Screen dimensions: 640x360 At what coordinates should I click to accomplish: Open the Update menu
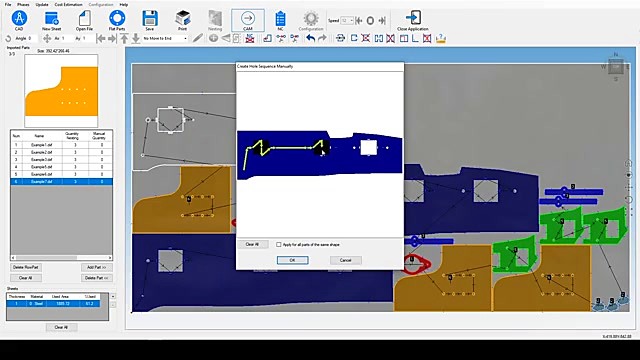[x=42, y=4]
